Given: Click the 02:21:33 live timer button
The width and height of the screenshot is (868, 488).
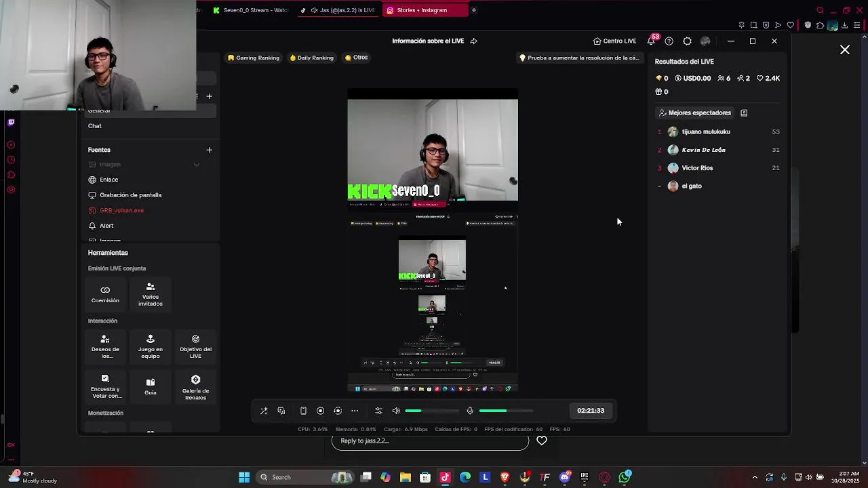Looking at the screenshot, I should [591, 411].
